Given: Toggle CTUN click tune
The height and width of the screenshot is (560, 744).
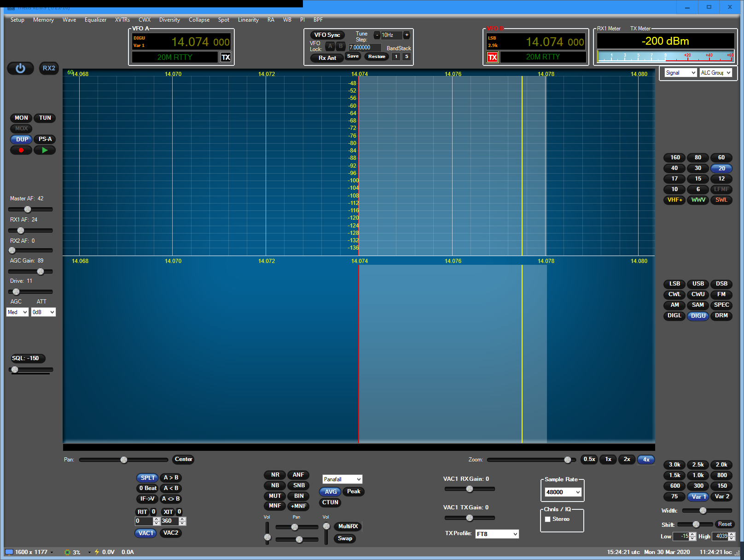Looking at the screenshot, I should pos(330,502).
